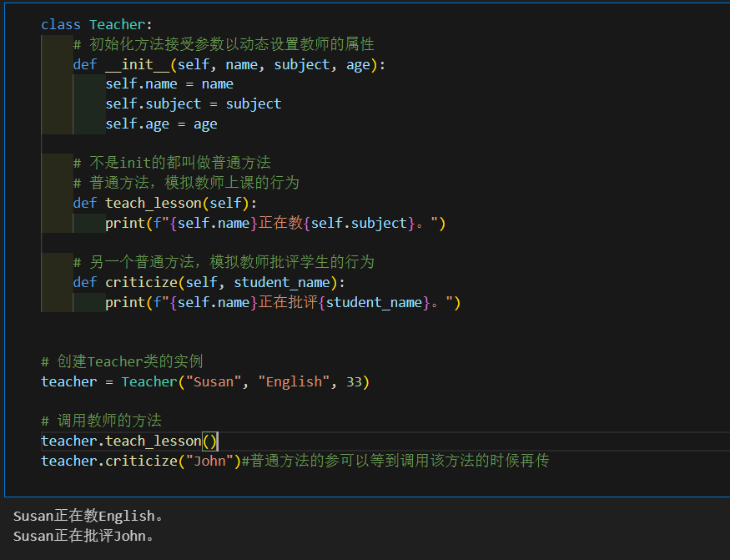This screenshot has width=730, height=560.
Task: Click the 'teacher = Teacher("Susan", "English", 33)' line
Action: [205, 381]
